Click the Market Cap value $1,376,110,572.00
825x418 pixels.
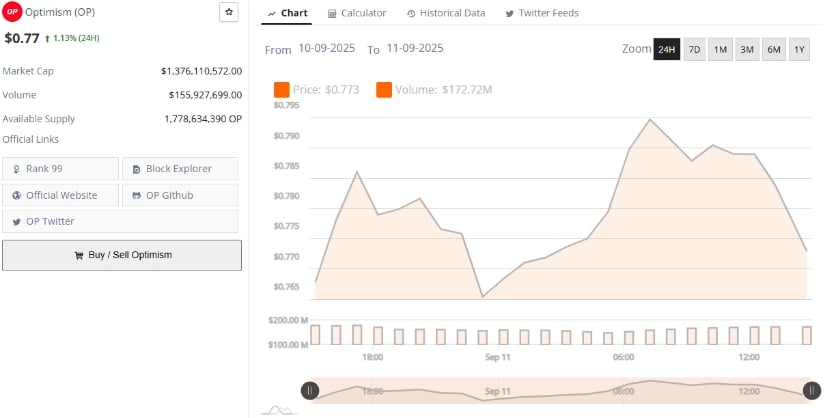(202, 71)
